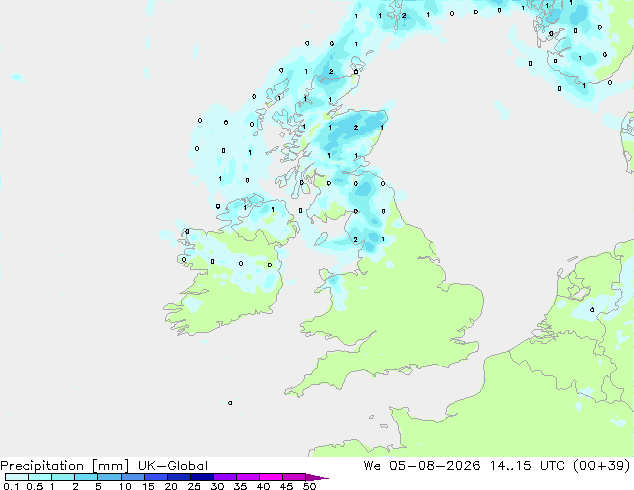Click the legend scale label '10'
This screenshot has width=634, height=490.
(x=125, y=486)
